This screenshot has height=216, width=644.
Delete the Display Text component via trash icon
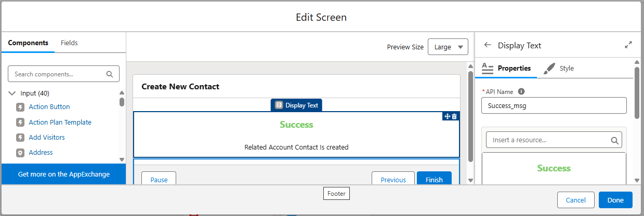pyautogui.click(x=454, y=116)
